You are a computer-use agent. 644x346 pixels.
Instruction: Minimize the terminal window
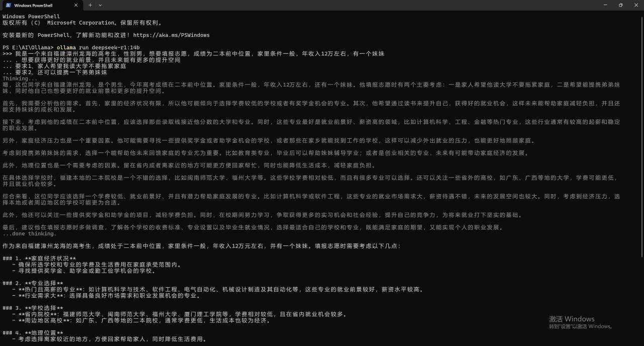pyautogui.click(x=605, y=5)
